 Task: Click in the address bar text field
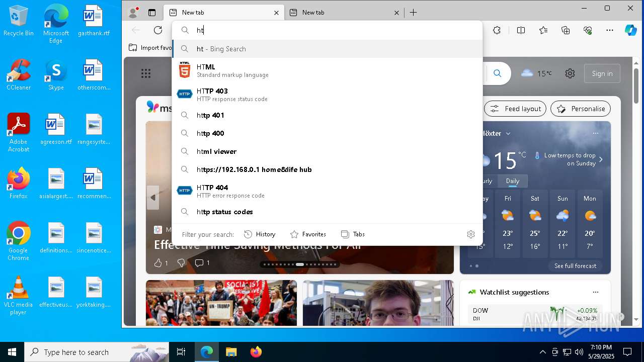tap(327, 30)
